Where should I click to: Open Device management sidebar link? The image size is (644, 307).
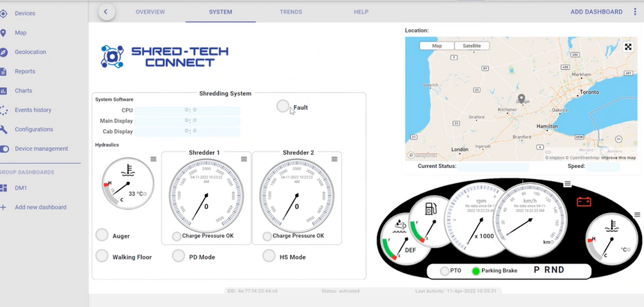click(42, 149)
